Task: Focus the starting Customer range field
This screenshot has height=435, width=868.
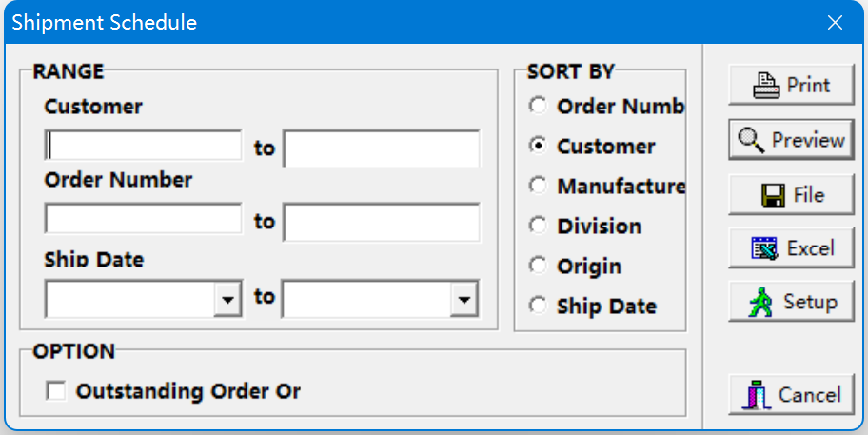Action: (144, 146)
